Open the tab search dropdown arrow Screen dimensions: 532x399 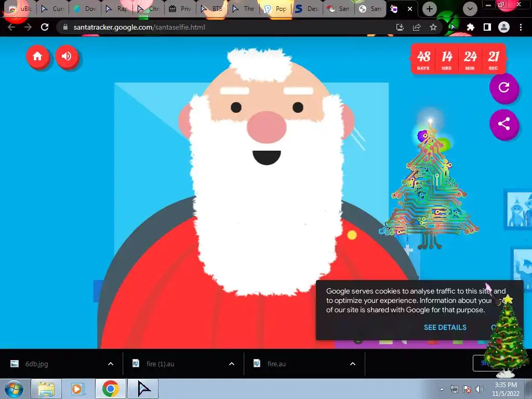[470, 9]
